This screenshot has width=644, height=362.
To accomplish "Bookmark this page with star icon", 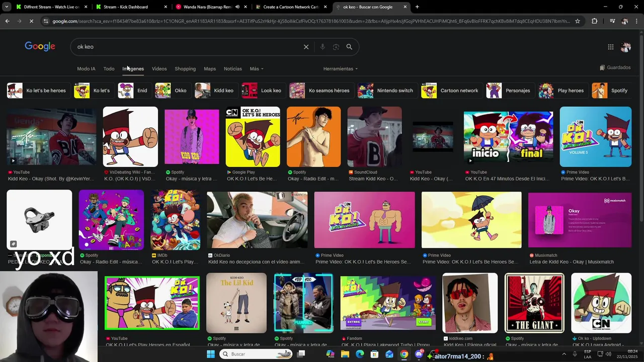I will (x=577, y=21).
